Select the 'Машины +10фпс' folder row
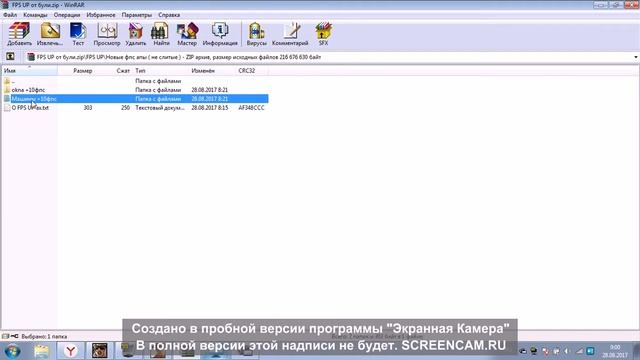This screenshot has height=360, width=640. pyautogui.click(x=135, y=99)
